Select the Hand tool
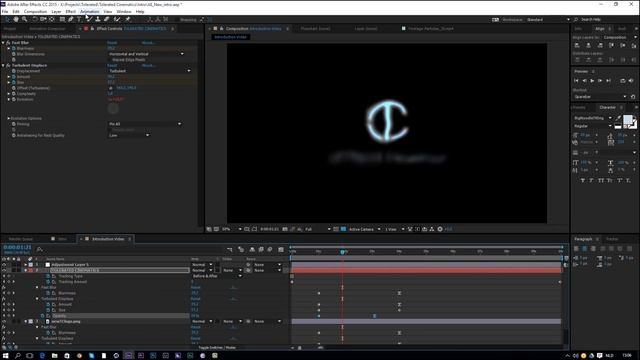 pos(16,20)
